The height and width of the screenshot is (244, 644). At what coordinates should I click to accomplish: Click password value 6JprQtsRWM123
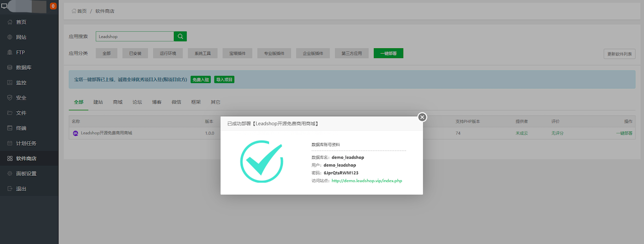point(341,173)
